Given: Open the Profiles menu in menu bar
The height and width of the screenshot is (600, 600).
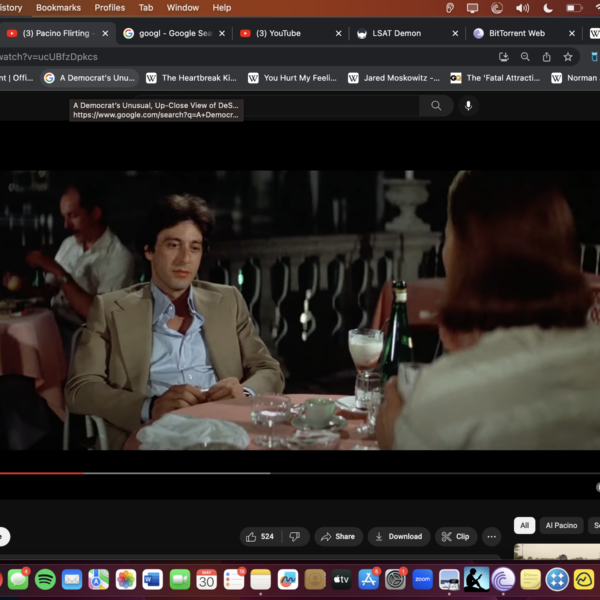Looking at the screenshot, I should tap(110, 8).
